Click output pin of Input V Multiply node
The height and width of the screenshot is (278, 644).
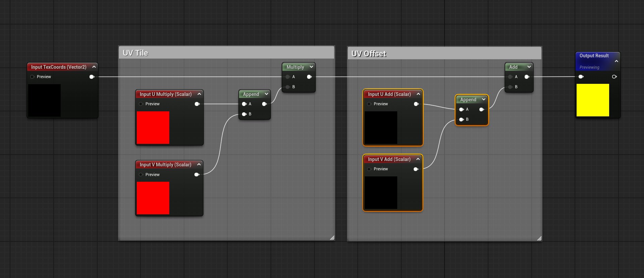tap(197, 174)
